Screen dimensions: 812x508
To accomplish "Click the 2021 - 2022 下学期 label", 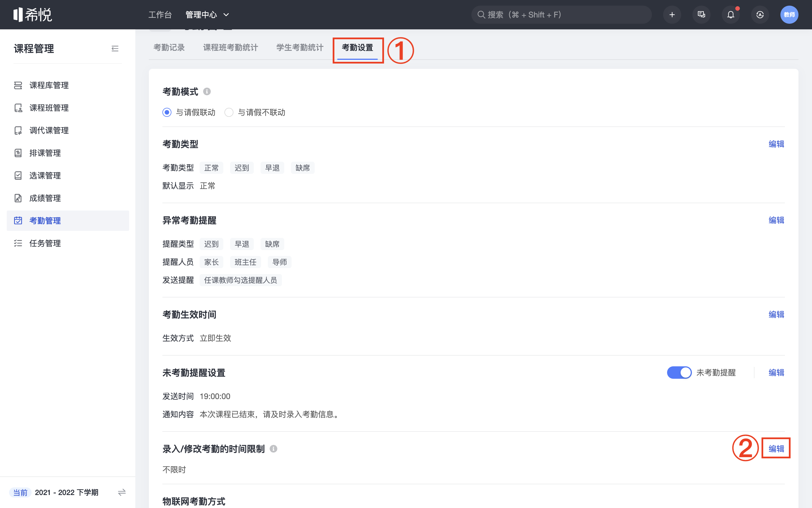I will 67,492.
